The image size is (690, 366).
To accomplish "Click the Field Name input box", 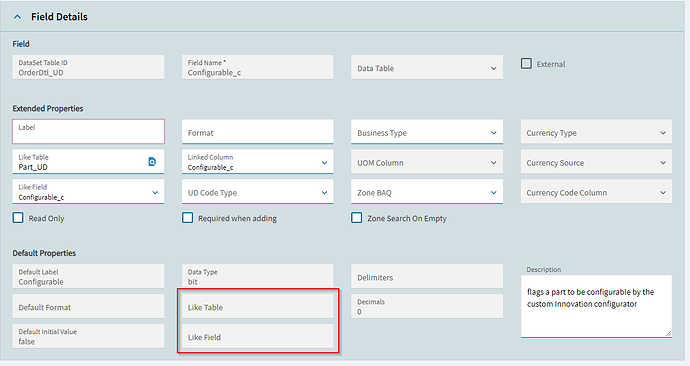I will pyautogui.click(x=257, y=67).
